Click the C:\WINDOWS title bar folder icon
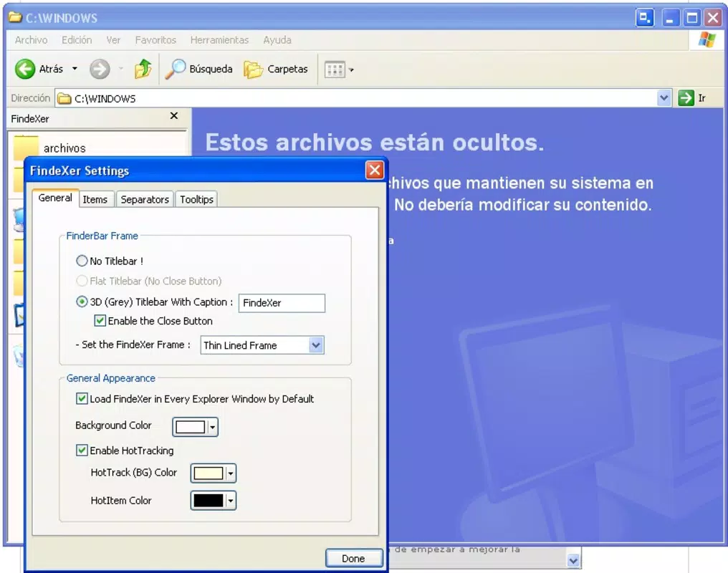 click(15, 18)
